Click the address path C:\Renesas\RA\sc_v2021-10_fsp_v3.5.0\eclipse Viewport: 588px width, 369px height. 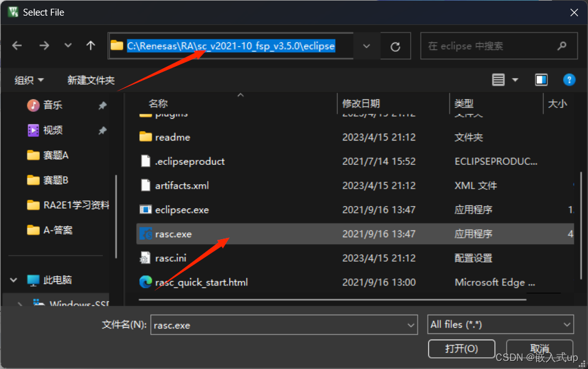(230, 46)
